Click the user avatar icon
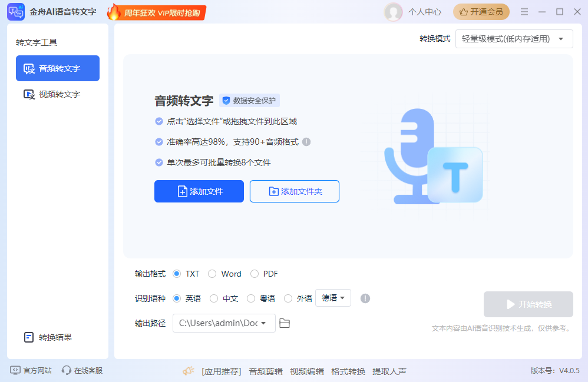The width and height of the screenshot is (588, 382). [393, 12]
